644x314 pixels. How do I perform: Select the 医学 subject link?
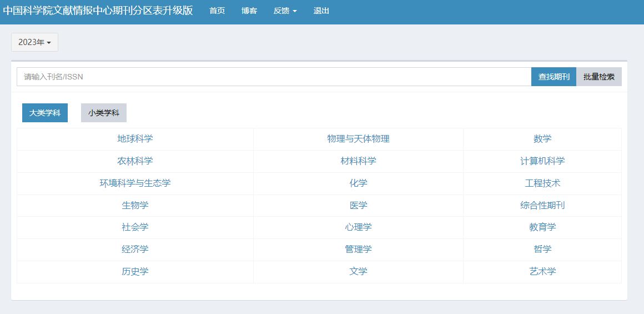[x=358, y=206]
